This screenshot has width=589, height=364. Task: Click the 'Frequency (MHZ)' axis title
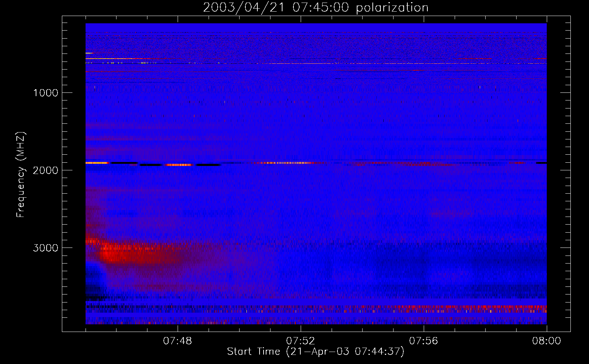tap(21, 175)
